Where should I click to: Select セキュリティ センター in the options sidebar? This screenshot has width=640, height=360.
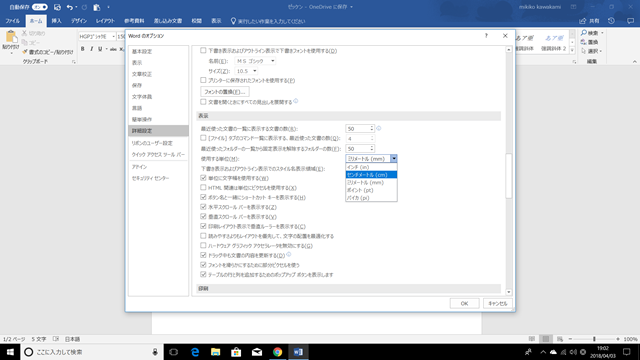(x=158, y=178)
